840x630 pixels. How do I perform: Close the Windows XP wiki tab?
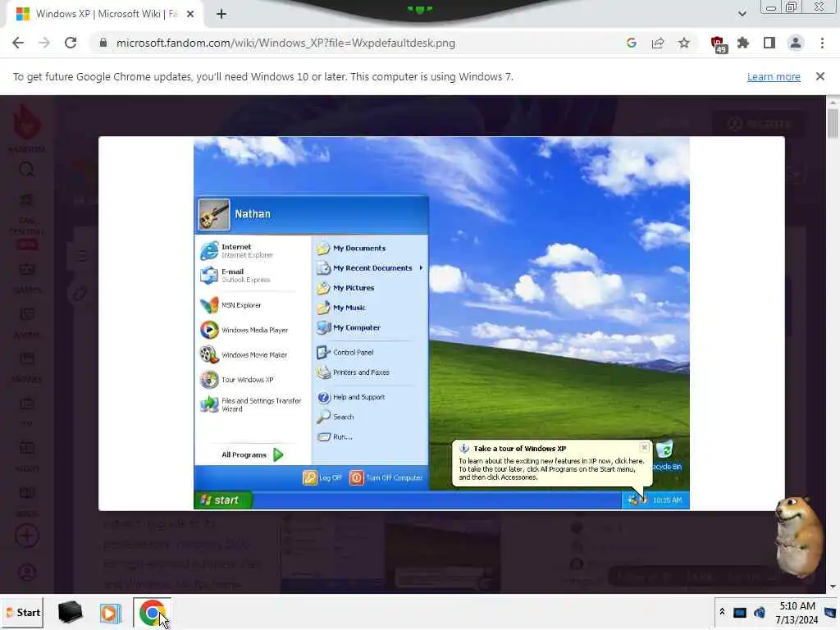pos(190,15)
